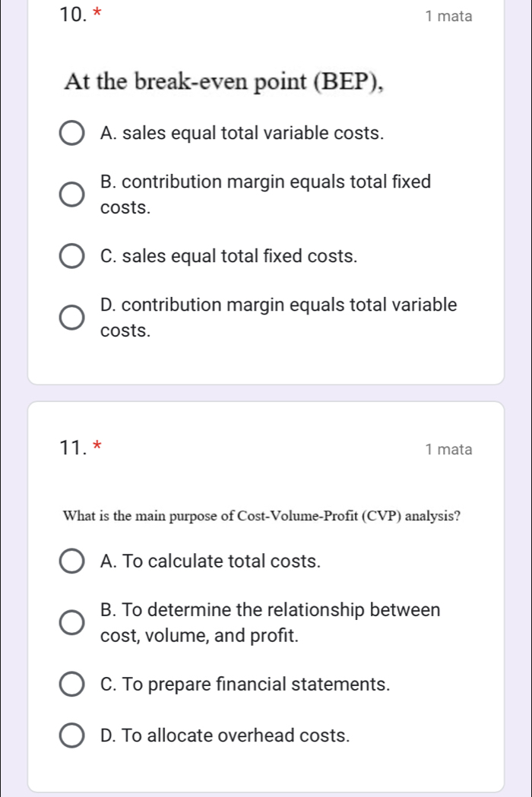Screen dimensions: 532x797
Task: Mark radio button for 'C. To prepare financial statements'
Action: pyautogui.click(x=71, y=685)
